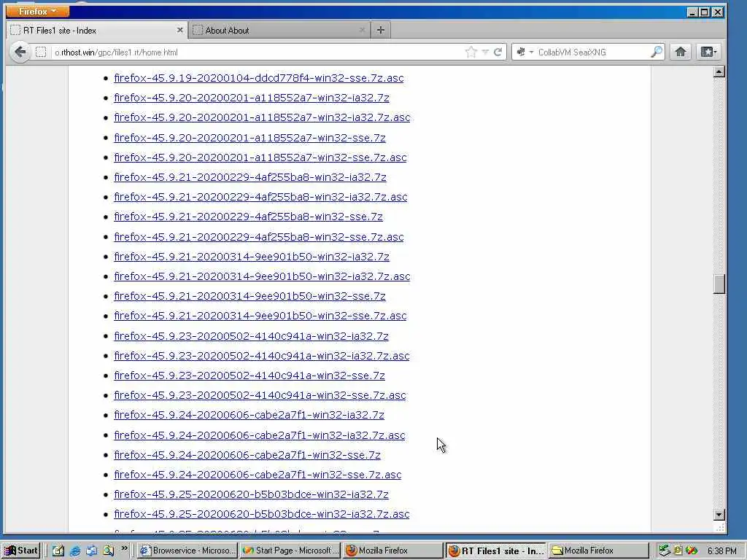This screenshot has width=747, height=560.
Task: Click the 6:38 PM system clock
Action: coord(721,551)
